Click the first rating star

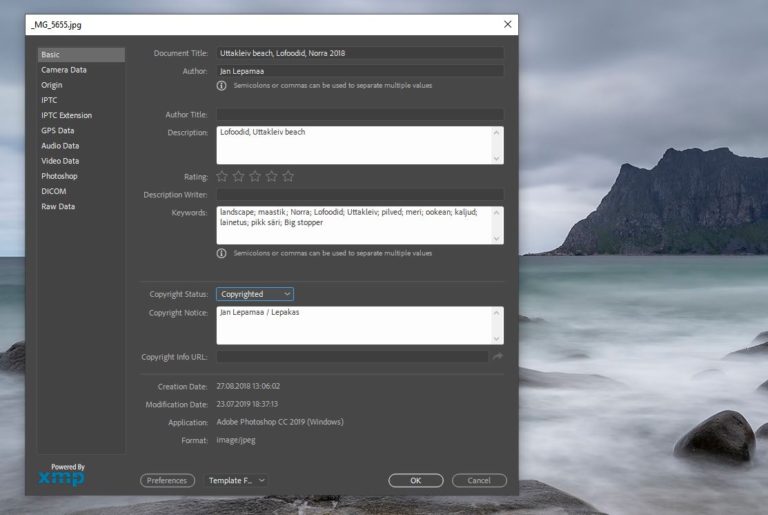click(222, 176)
